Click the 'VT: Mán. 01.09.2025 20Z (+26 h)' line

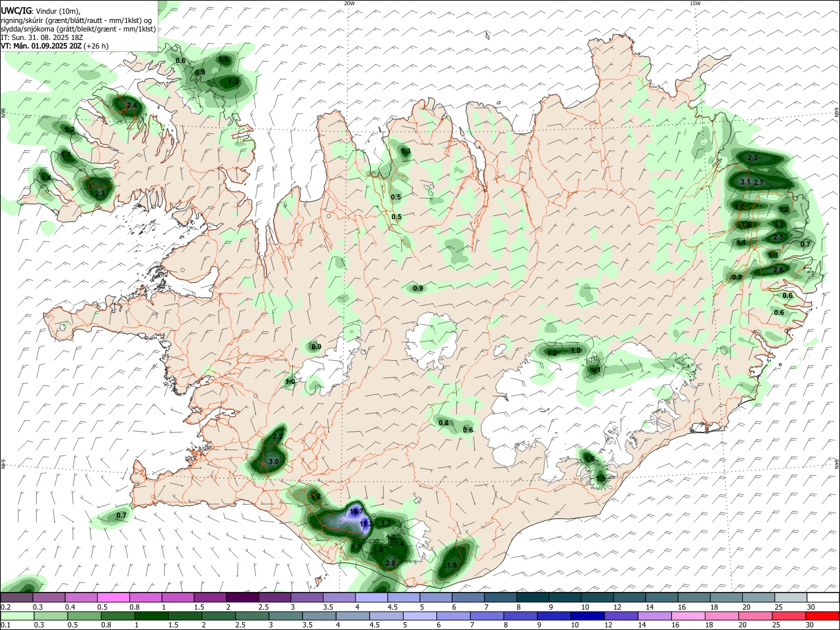coord(55,46)
